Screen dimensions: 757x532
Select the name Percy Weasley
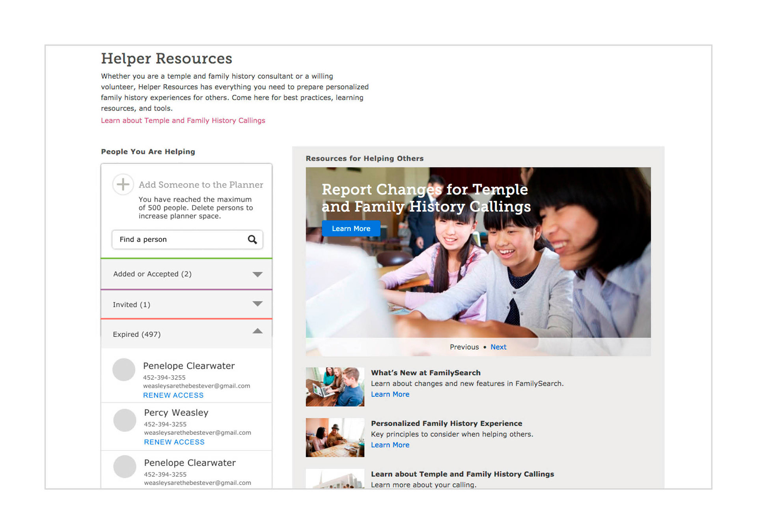176,413
